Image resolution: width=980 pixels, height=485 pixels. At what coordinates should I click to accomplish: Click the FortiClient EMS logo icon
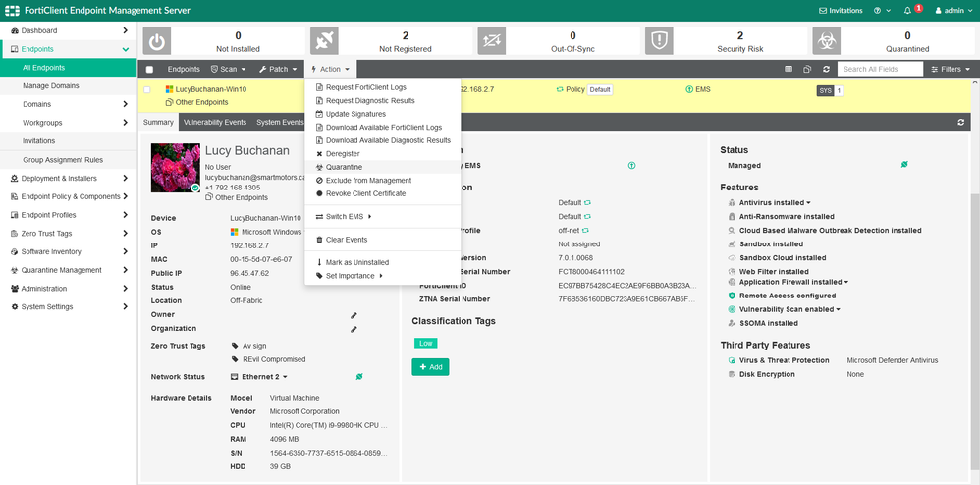pyautogui.click(x=13, y=11)
